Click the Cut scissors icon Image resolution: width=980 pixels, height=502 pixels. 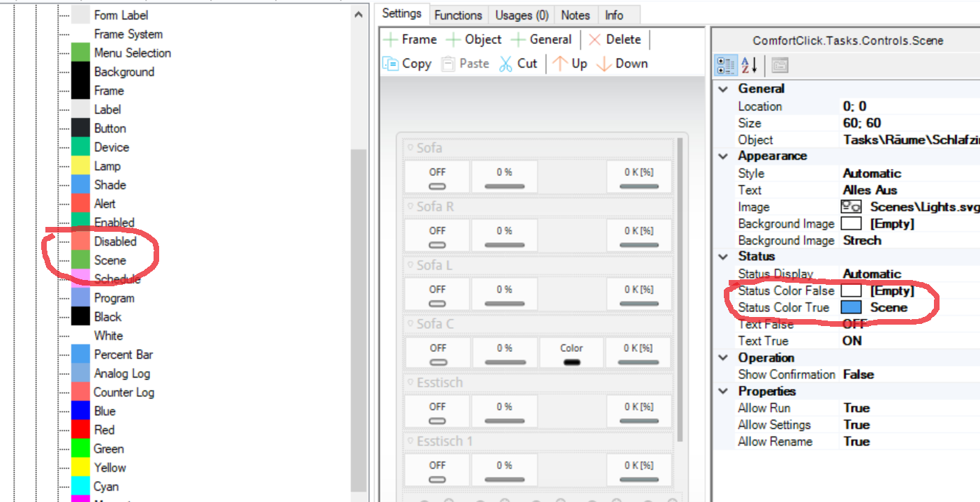505,64
